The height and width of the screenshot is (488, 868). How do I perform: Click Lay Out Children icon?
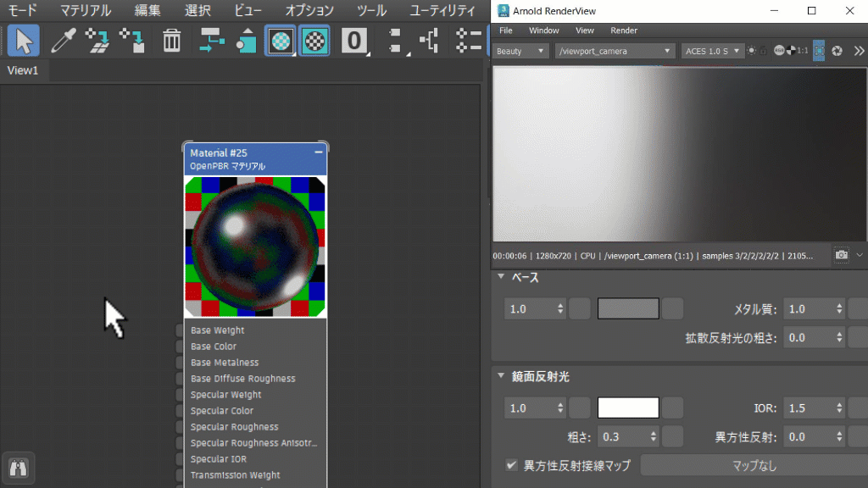tap(430, 41)
